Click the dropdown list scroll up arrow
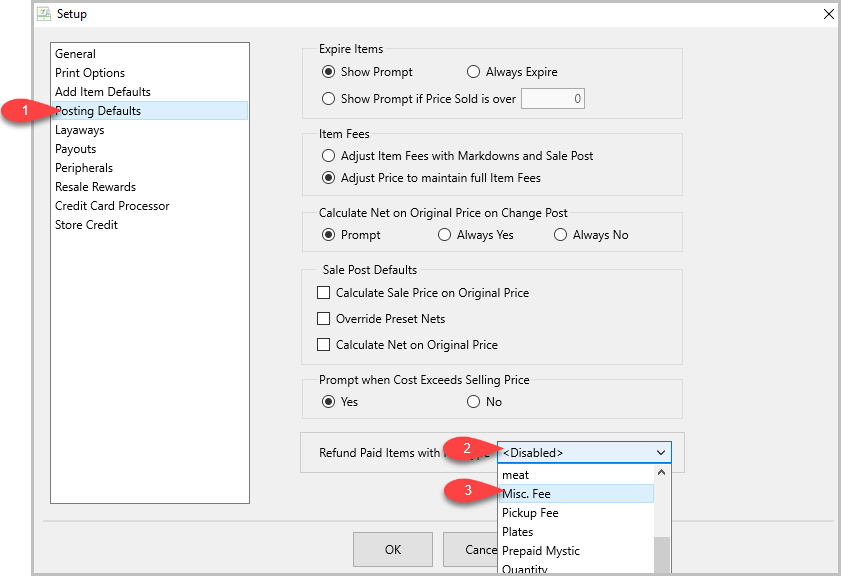The width and height of the screenshot is (841, 576). coord(661,472)
